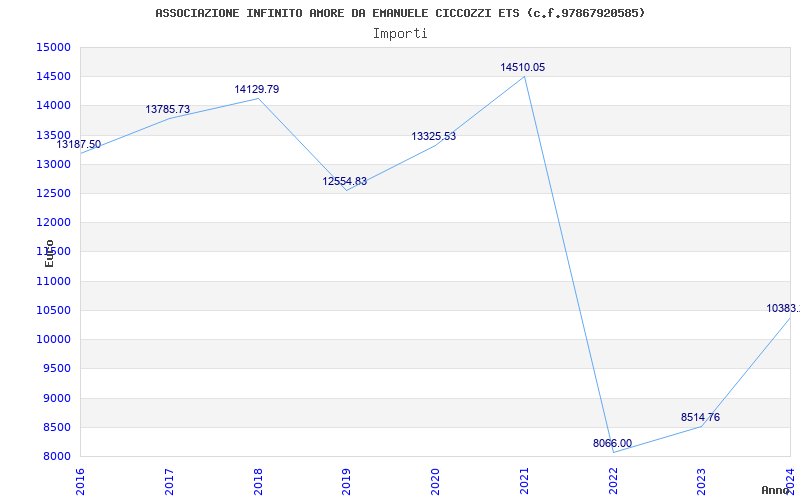Click the Anno x-axis label
This screenshot has width=800, height=500.
tap(776, 490)
